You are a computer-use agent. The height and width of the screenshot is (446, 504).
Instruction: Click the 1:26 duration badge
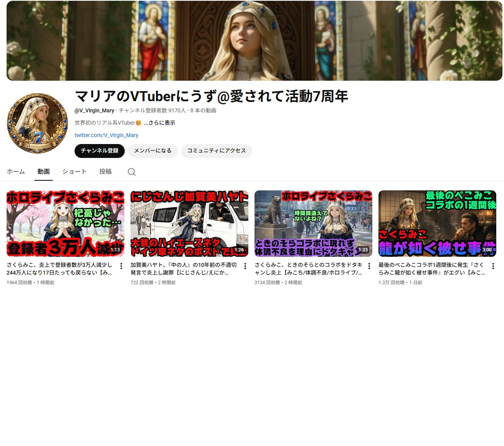coord(239,250)
